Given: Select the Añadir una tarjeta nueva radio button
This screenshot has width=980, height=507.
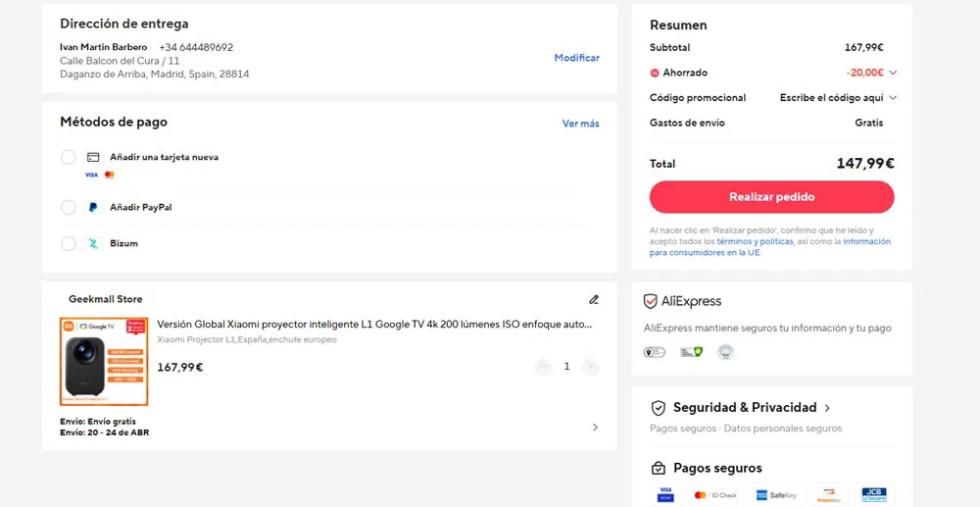Looking at the screenshot, I should [x=69, y=157].
